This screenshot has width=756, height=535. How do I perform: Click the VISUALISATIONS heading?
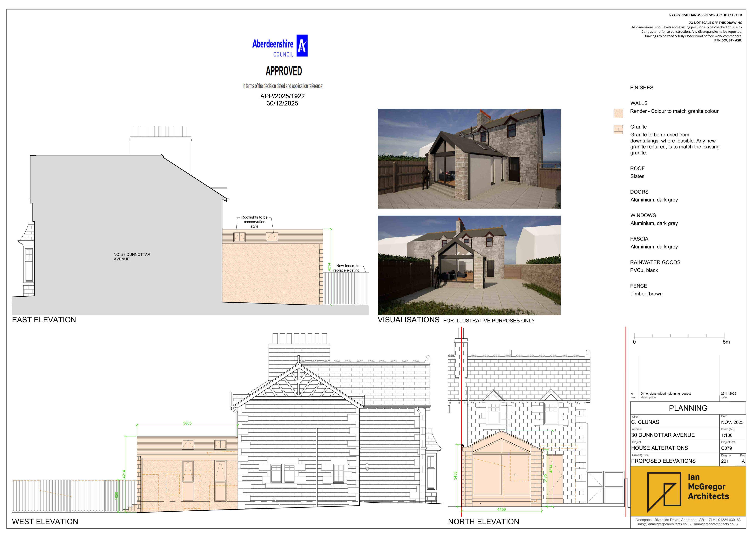click(408, 320)
